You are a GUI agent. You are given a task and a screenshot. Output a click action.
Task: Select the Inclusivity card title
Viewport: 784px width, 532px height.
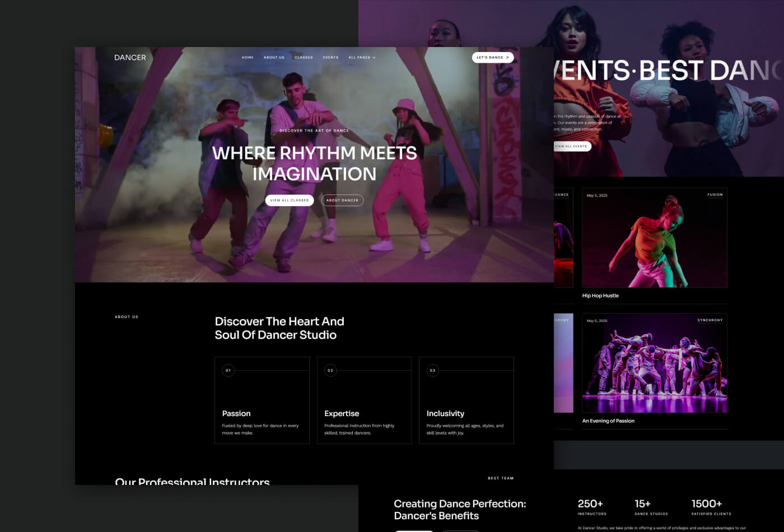pyautogui.click(x=445, y=413)
